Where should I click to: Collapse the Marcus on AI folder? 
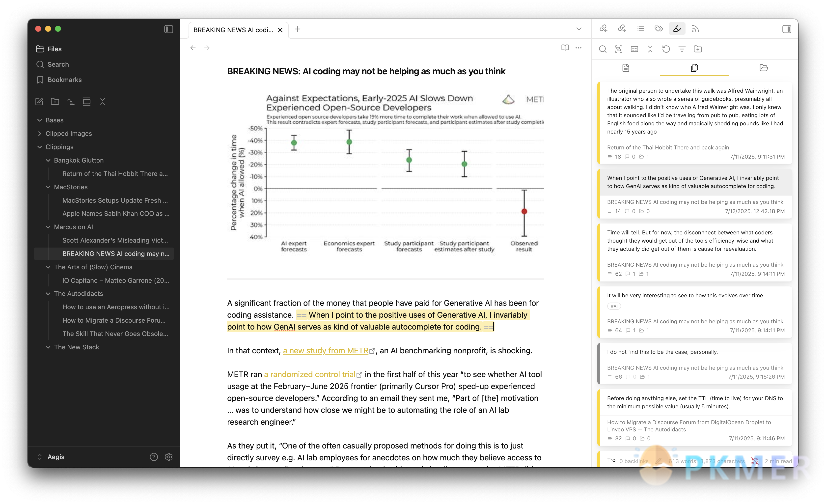coord(48,227)
